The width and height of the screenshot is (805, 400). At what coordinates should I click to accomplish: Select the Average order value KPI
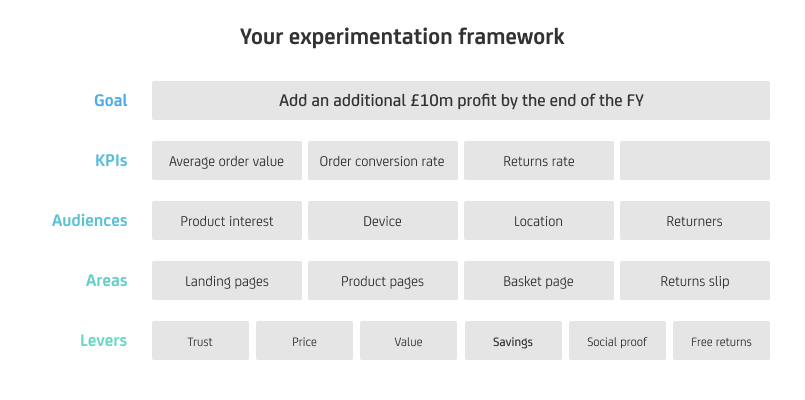click(227, 161)
